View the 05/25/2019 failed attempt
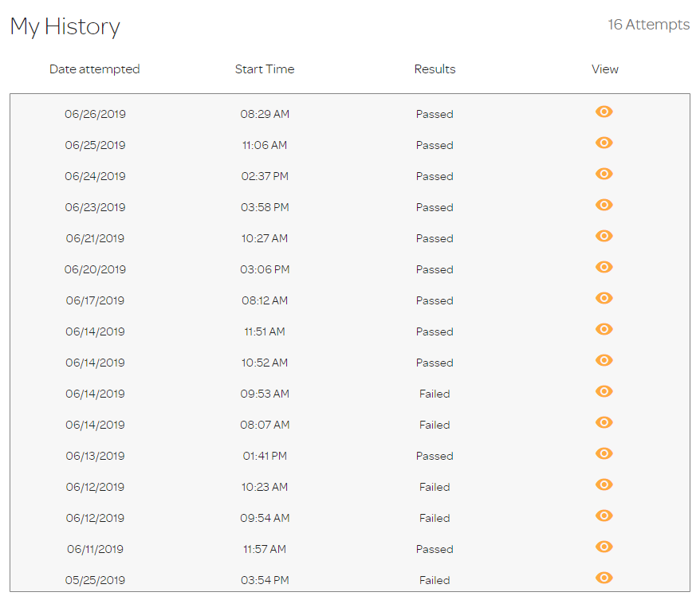The height and width of the screenshot is (604, 700). pyautogui.click(x=604, y=578)
